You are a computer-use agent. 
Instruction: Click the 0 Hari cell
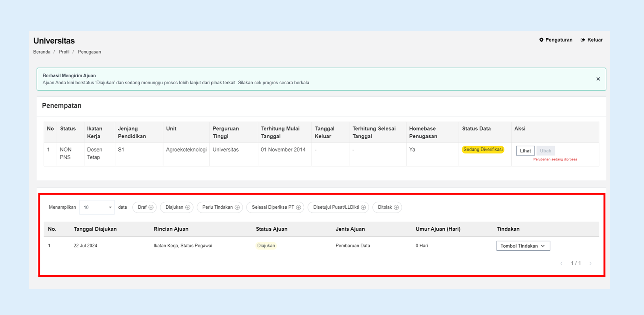(x=421, y=246)
